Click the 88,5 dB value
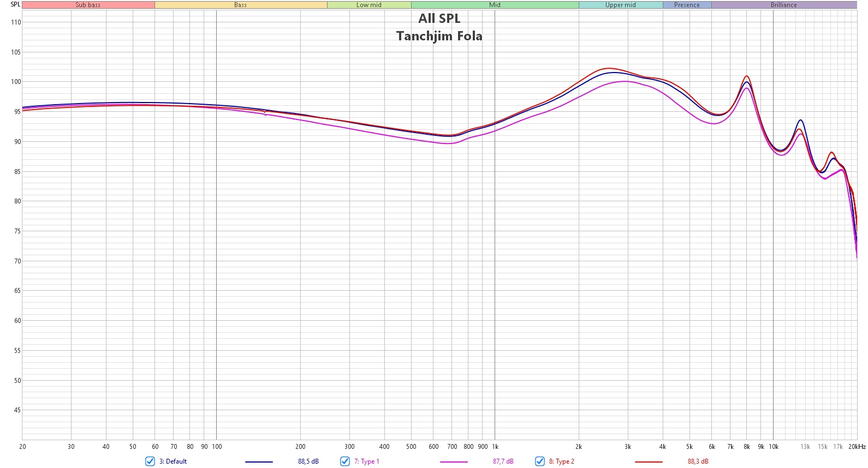Screen dimensions: 868x468 pyautogui.click(x=308, y=461)
